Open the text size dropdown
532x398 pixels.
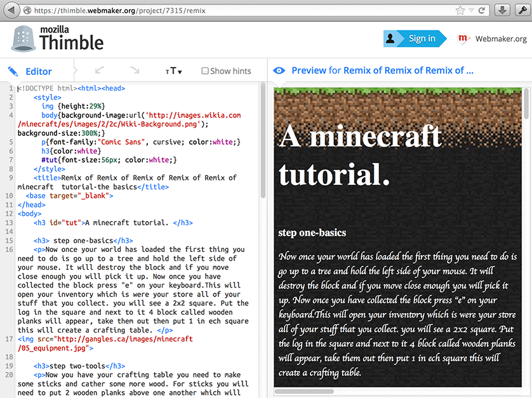[x=174, y=71]
